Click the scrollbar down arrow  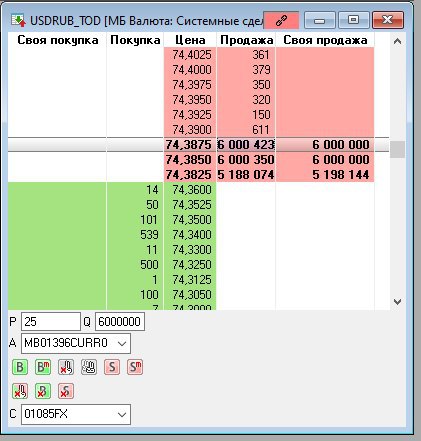click(397, 302)
